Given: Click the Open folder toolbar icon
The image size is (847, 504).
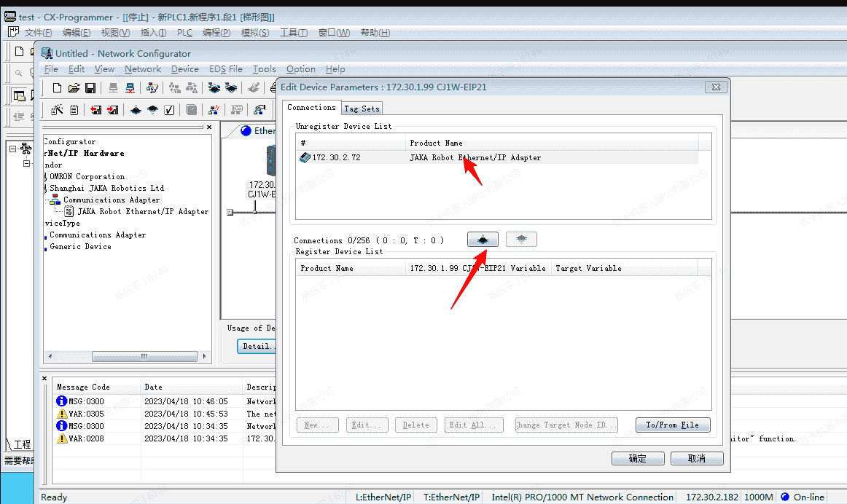Looking at the screenshot, I should 74,88.
